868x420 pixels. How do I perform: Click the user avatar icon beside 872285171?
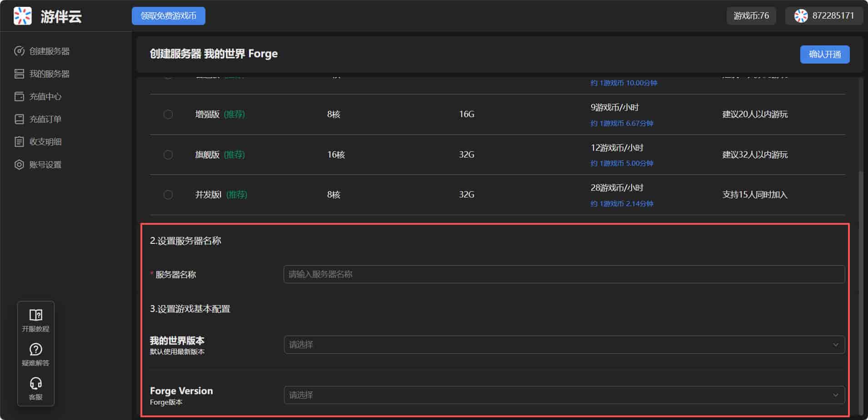pyautogui.click(x=801, y=16)
